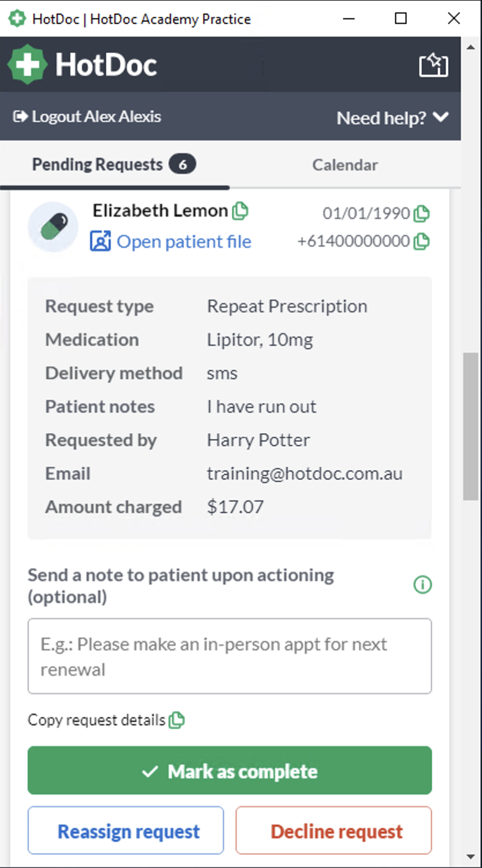Click the HotDoc green cross logo

(x=27, y=64)
